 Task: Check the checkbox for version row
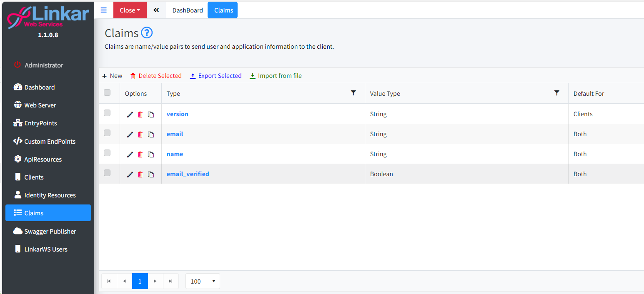click(107, 113)
